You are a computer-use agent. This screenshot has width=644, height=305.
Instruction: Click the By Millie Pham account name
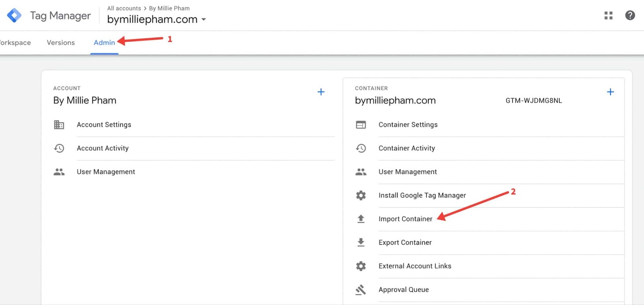(85, 100)
